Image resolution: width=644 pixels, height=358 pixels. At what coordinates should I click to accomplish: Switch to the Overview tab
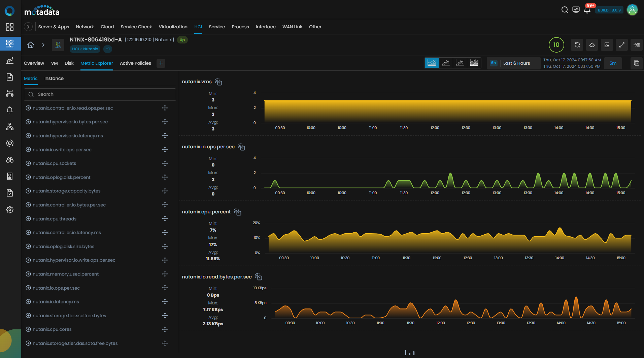(x=34, y=63)
